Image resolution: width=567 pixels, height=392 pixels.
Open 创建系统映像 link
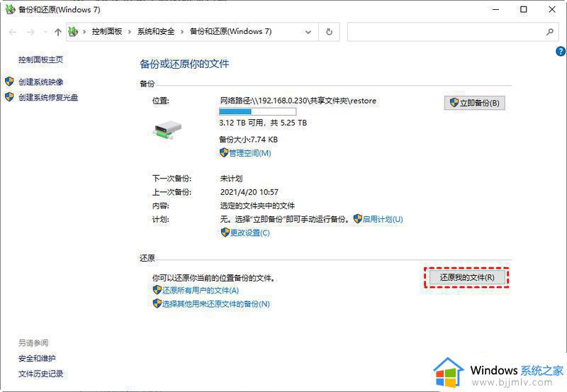(x=41, y=82)
